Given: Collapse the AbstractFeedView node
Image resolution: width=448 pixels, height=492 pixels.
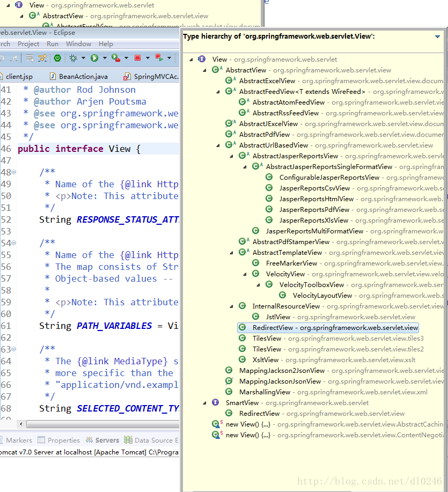Looking at the screenshot, I should point(218,92).
